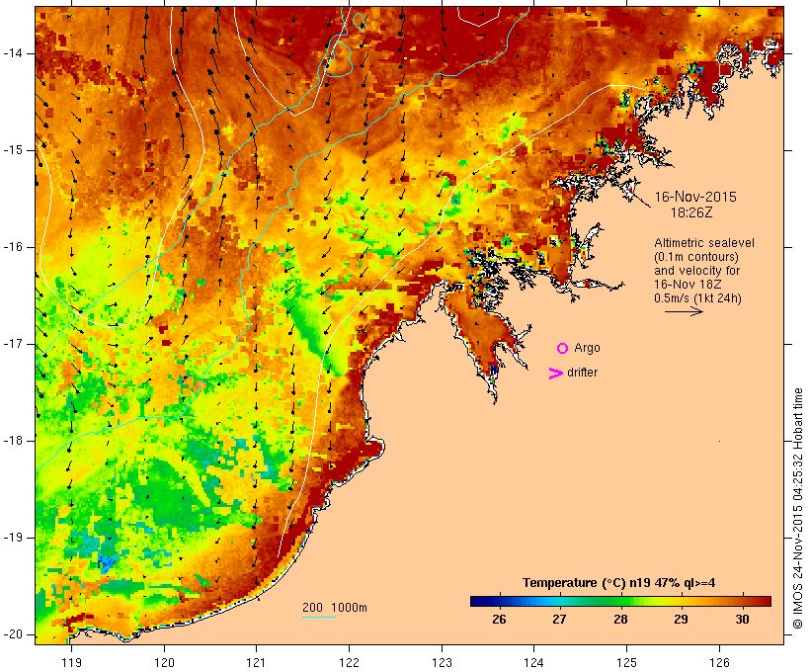The width and height of the screenshot is (810, 672).
Task: Click the 'Altimetric sealevel' text
Action: 704,243
